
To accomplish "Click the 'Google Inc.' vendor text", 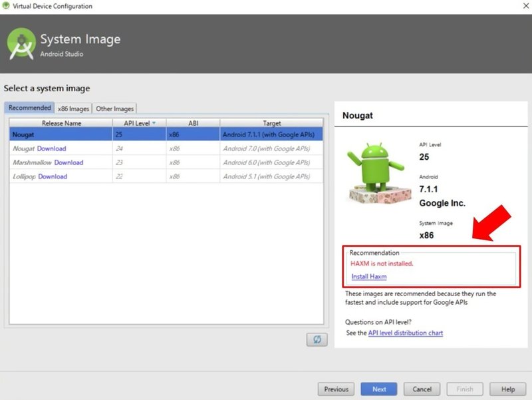I will click(x=442, y=203).
